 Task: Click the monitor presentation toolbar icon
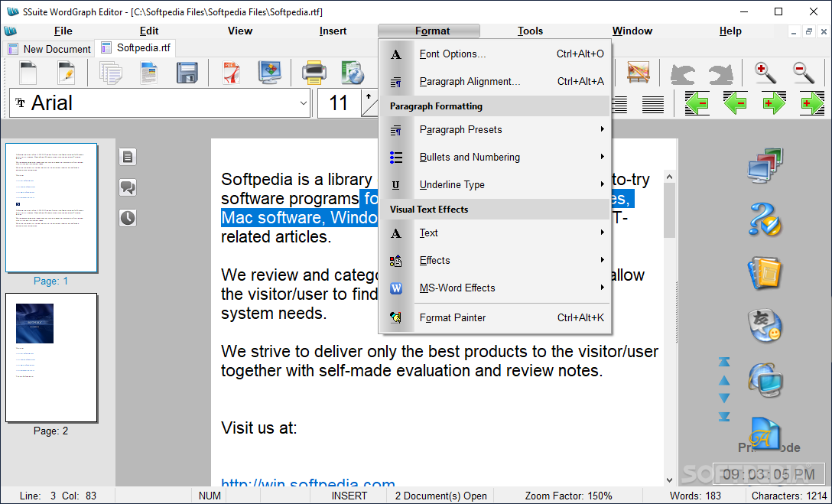pos(269,73)
